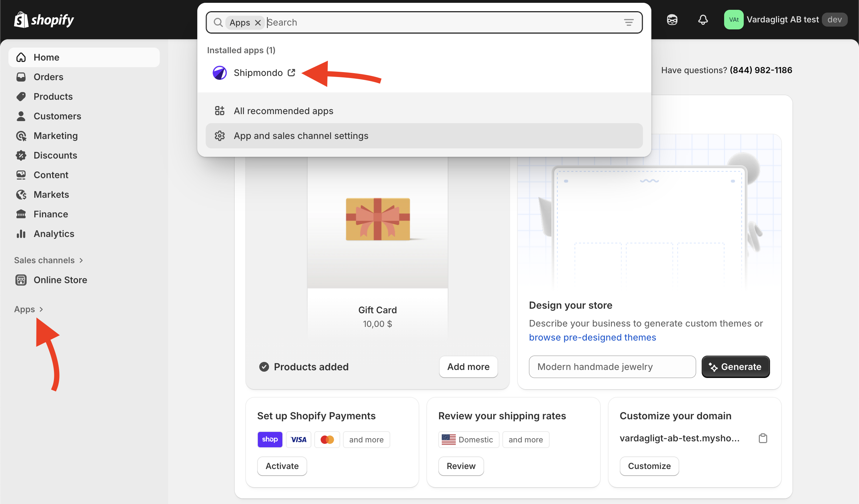Click the Shopify logo
The height and width of the screenshot is (504, 859).
point(44,20)
